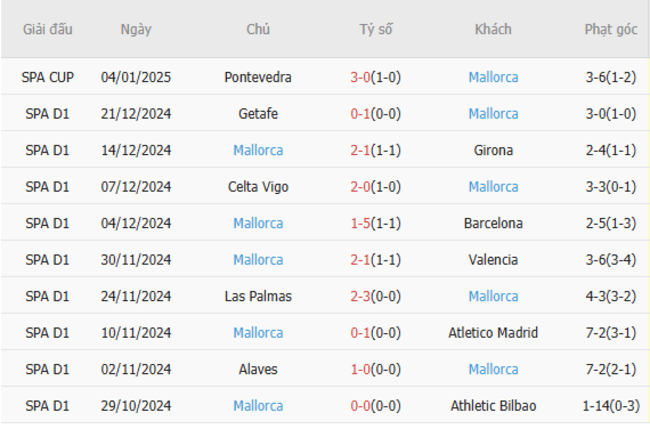Select the Valencia away team cell
This screenshot has height=429, width=650.
pyautogui.click(x=493, y=260)
